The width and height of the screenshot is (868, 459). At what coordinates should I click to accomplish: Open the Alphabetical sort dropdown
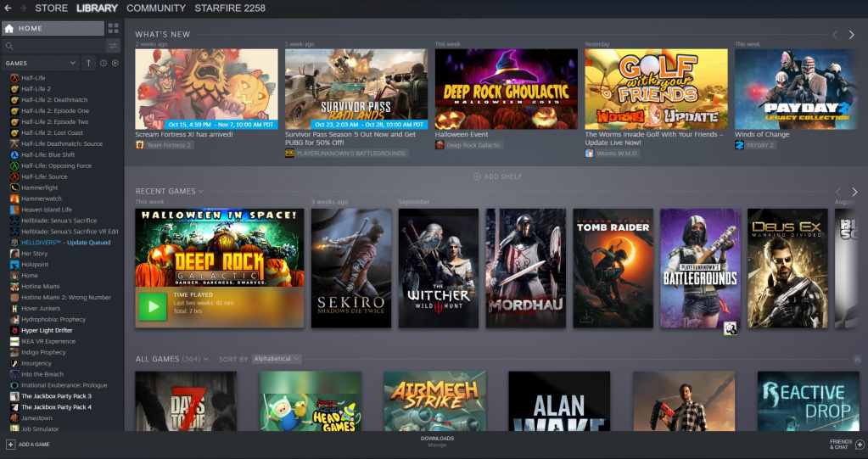tap(277, 359)
